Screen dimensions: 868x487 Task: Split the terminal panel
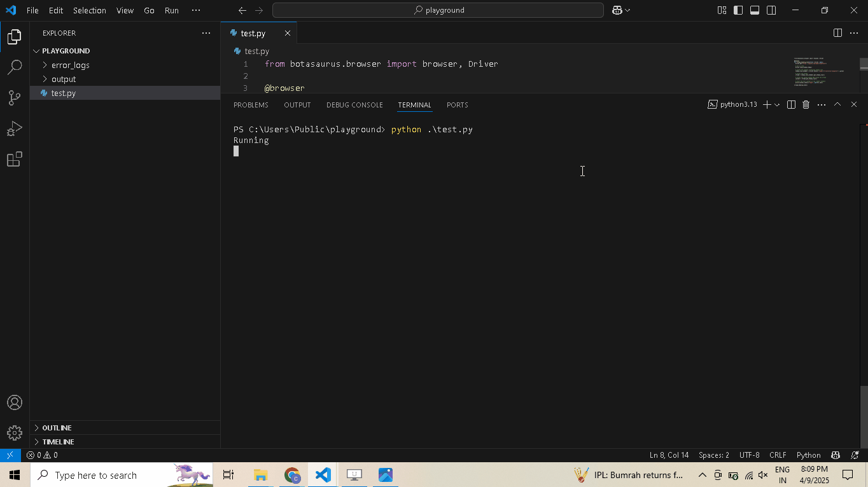point(790,104)
